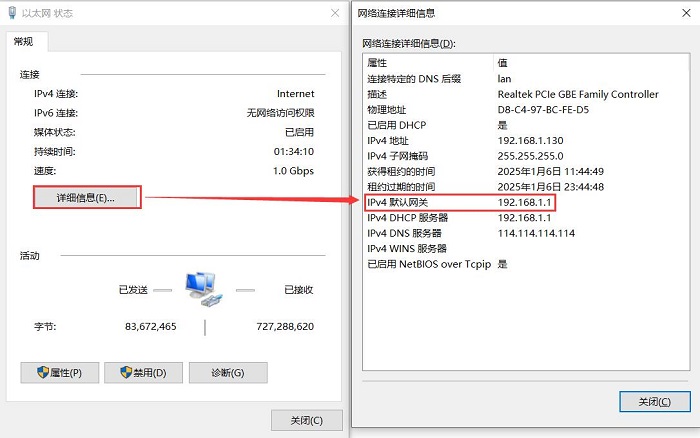700x438 pixels.
Task: Click the DNS suffix value lan
Action: (x=504, y=79)
